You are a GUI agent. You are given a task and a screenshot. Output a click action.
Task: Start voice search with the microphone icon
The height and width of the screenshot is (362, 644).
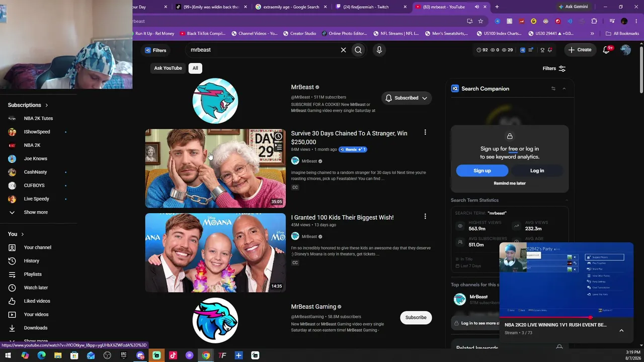pyautogui.click(x=379, y=50)
